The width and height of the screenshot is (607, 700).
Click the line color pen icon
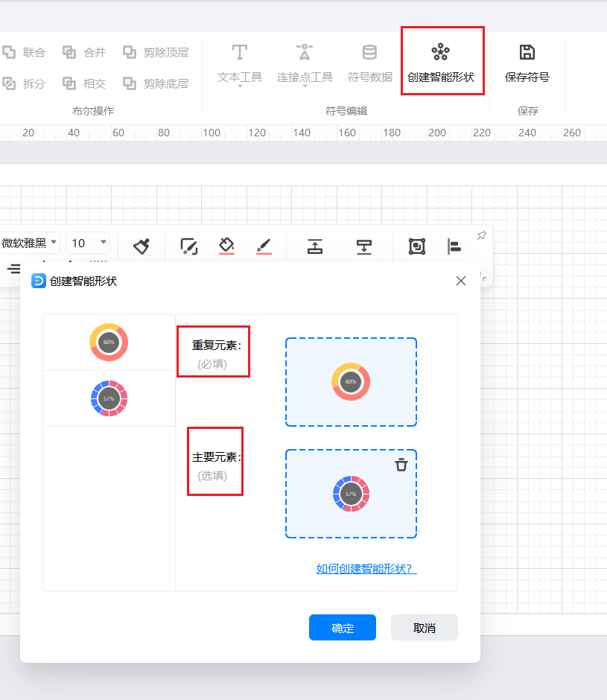pyautogui.click(x=264, y=246)
